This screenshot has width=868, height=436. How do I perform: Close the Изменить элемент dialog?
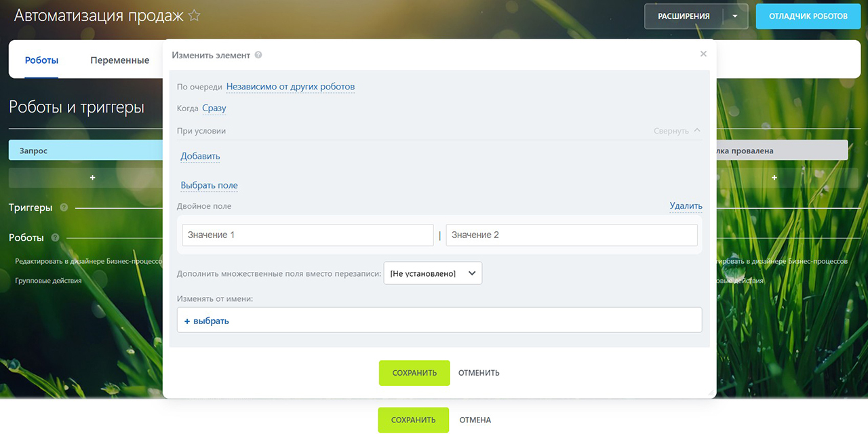click(x=703, y=54)
